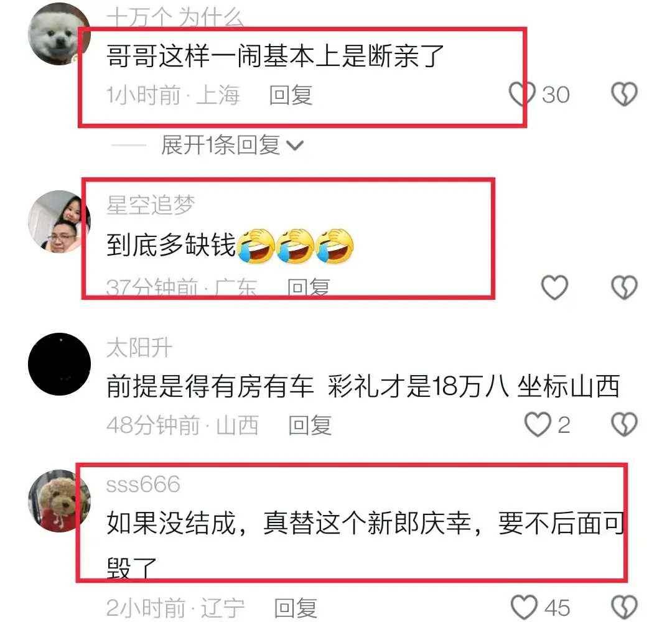
Task: Like 太阳升's comment with 2 likes
Action: tap(538, 424)
